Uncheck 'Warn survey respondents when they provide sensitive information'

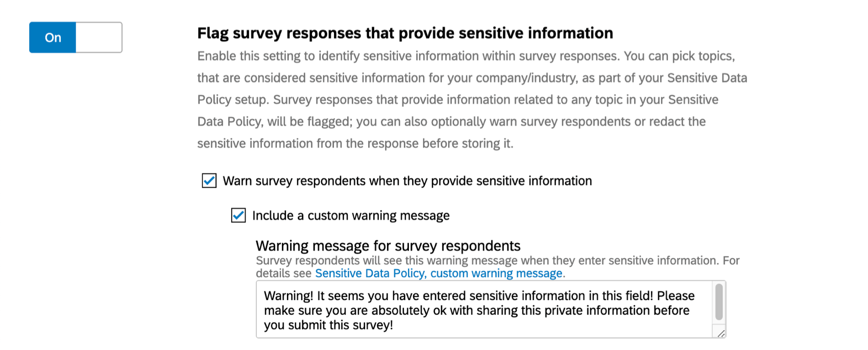(x=208, y=181)
